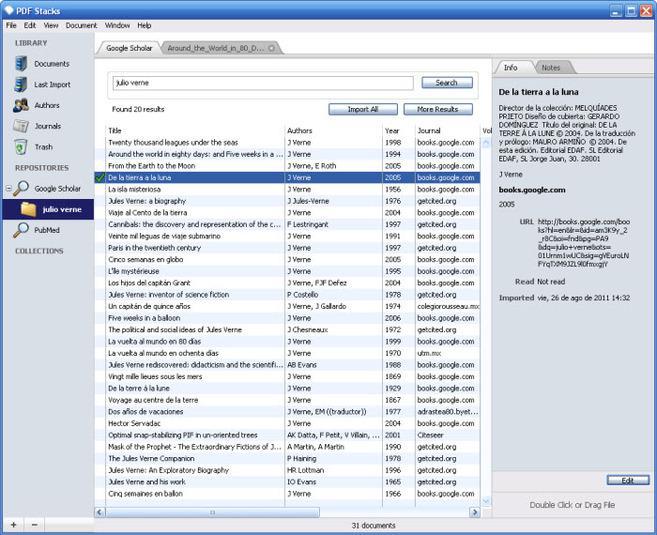Collapse the Google Scholar repository tree

click(8, 189)
